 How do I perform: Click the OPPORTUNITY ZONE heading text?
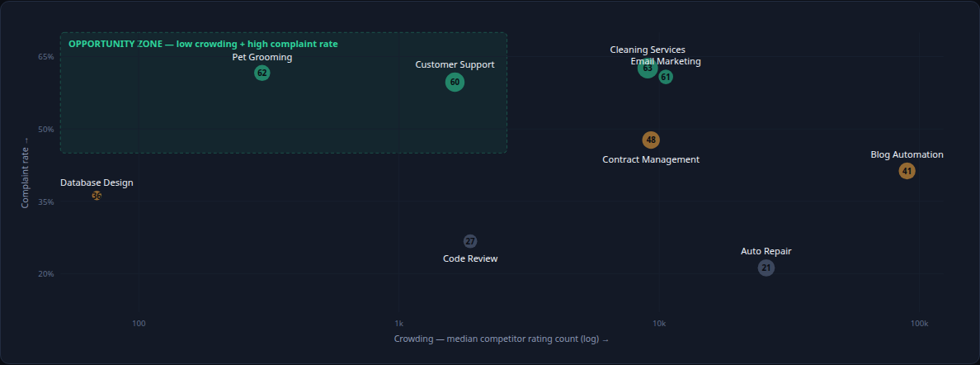203,44
